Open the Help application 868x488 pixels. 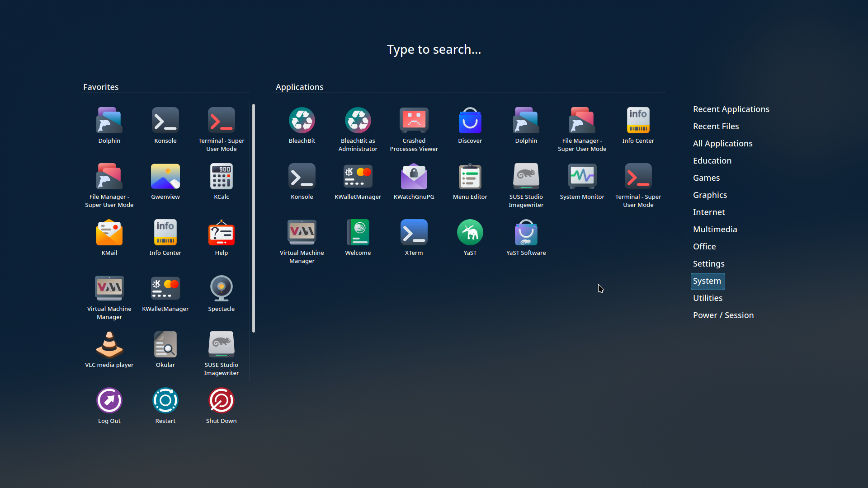(222, 238)
